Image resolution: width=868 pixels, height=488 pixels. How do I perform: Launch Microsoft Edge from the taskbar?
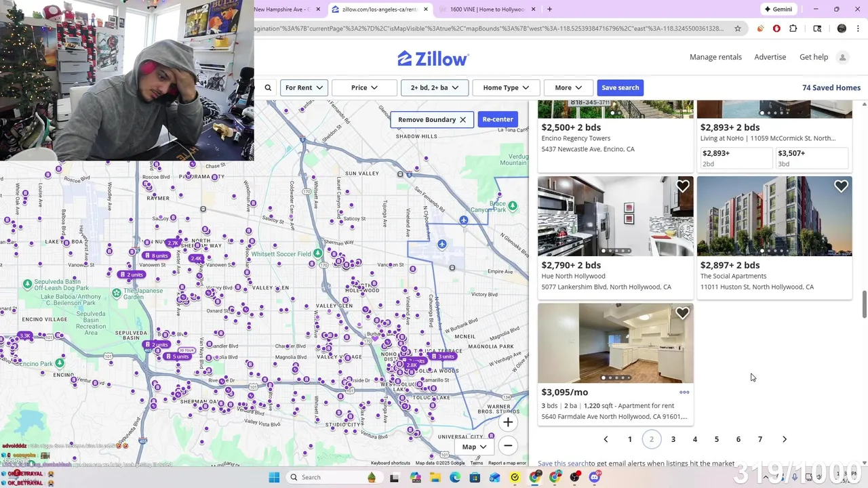pyautogui.click(x=455, y=477)
